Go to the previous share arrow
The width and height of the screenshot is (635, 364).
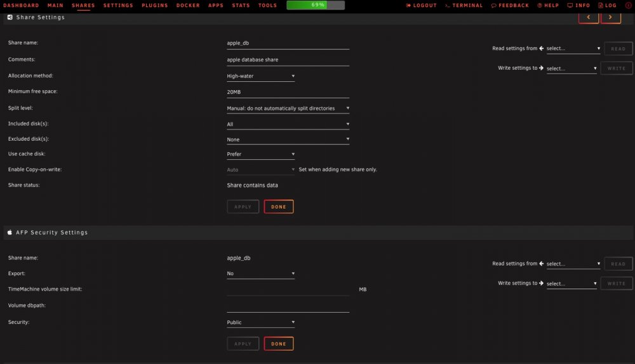coord(589,18)
